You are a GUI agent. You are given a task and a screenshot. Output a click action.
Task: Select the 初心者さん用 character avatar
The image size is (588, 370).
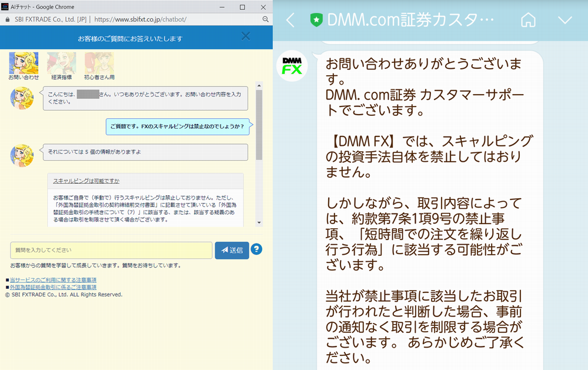(x=99, y=63)
